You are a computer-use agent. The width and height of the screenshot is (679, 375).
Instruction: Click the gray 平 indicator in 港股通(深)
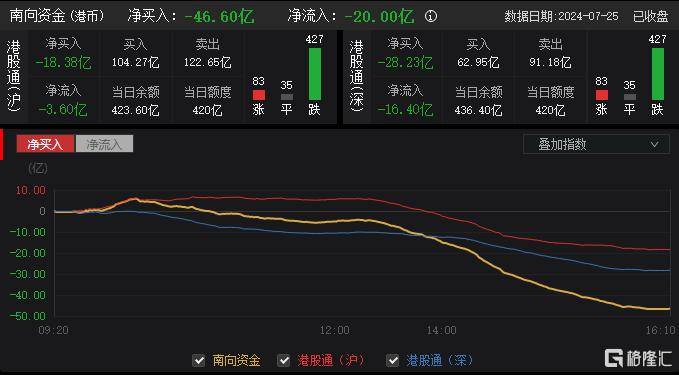pyautogui.click(x=630, y=97)
